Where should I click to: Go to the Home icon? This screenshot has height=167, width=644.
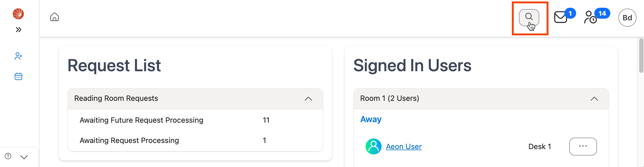55,17
